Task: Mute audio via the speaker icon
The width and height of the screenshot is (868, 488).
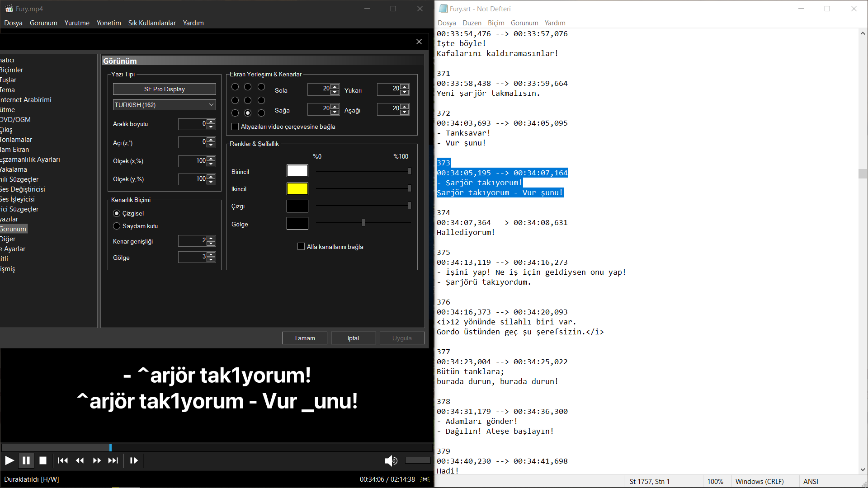Action: [x=391, y=460]
